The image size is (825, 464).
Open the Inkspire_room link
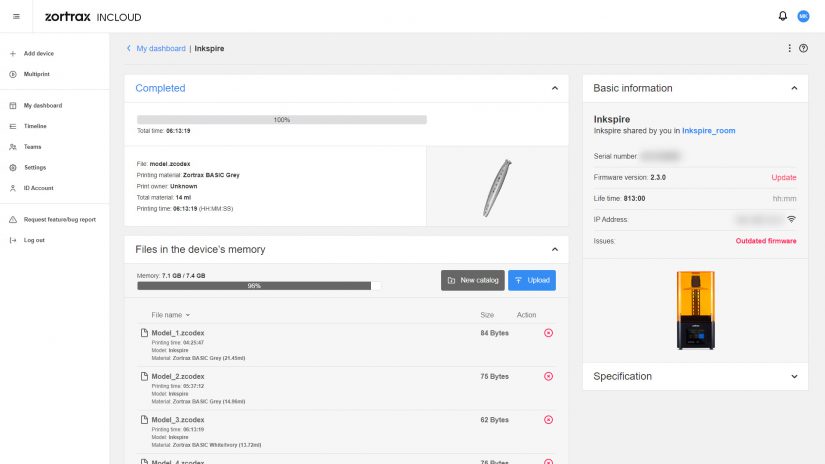pyautogui.click(x=708, y=130)
